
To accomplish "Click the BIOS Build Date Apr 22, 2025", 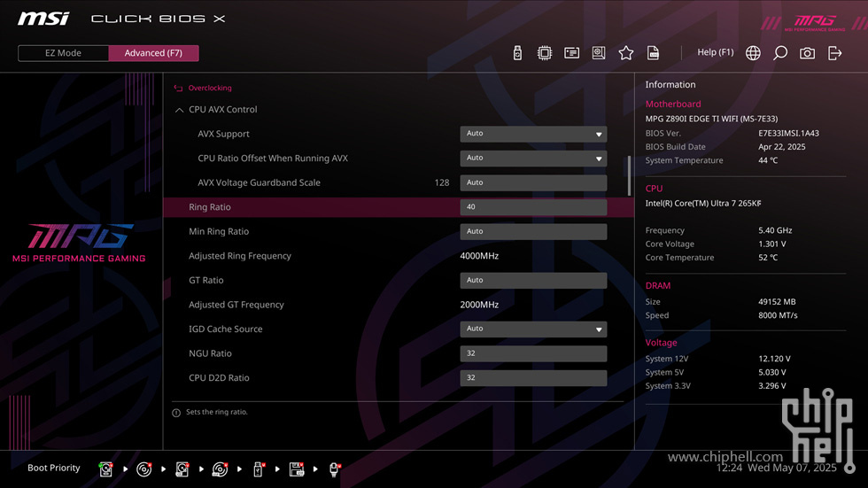I will click(x=781, y=147).
